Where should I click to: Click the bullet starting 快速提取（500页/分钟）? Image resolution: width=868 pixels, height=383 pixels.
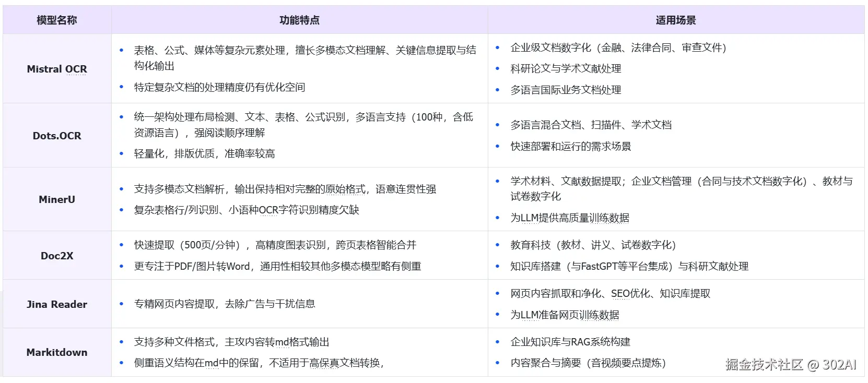pyautogui.click(x=275, y=245)
